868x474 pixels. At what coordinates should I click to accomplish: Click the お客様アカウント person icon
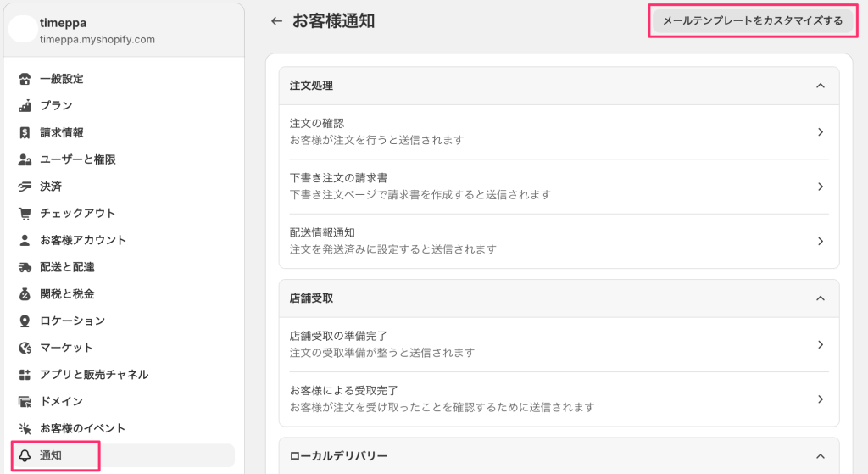click(x=25, y=240)
